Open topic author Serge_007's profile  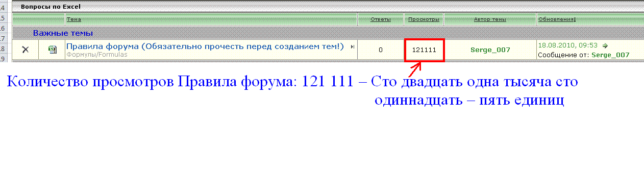click(490, 50)
